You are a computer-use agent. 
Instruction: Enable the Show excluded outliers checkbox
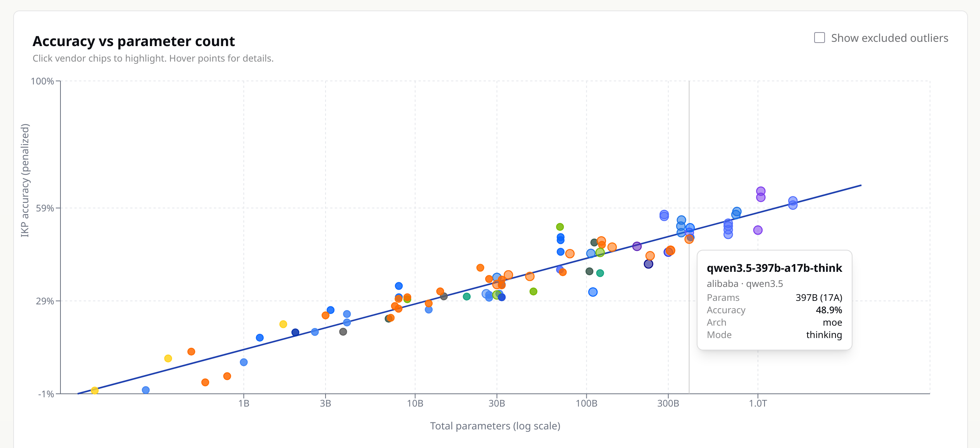click(819, 38)
